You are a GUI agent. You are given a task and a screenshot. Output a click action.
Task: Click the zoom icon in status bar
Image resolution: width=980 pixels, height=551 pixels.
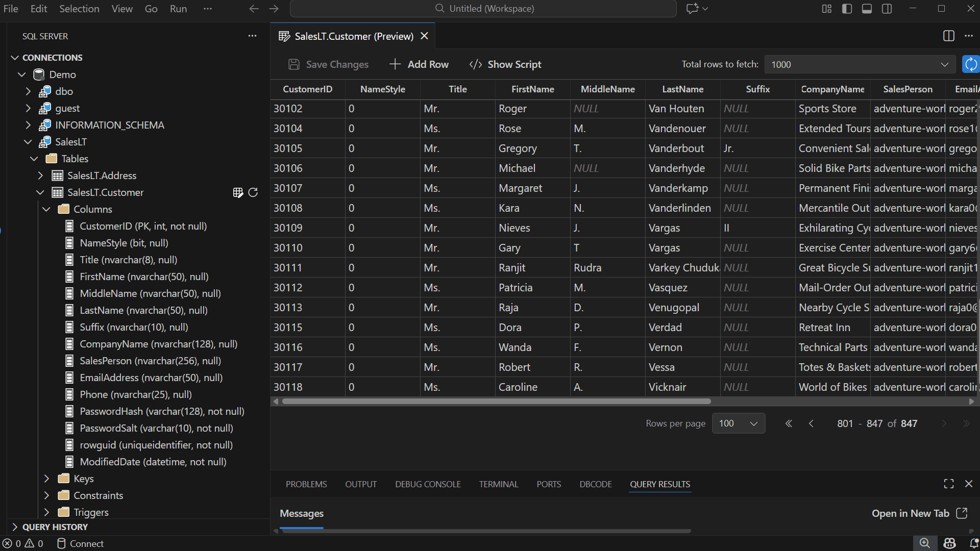pyautogui.click(x=924, y=543)
